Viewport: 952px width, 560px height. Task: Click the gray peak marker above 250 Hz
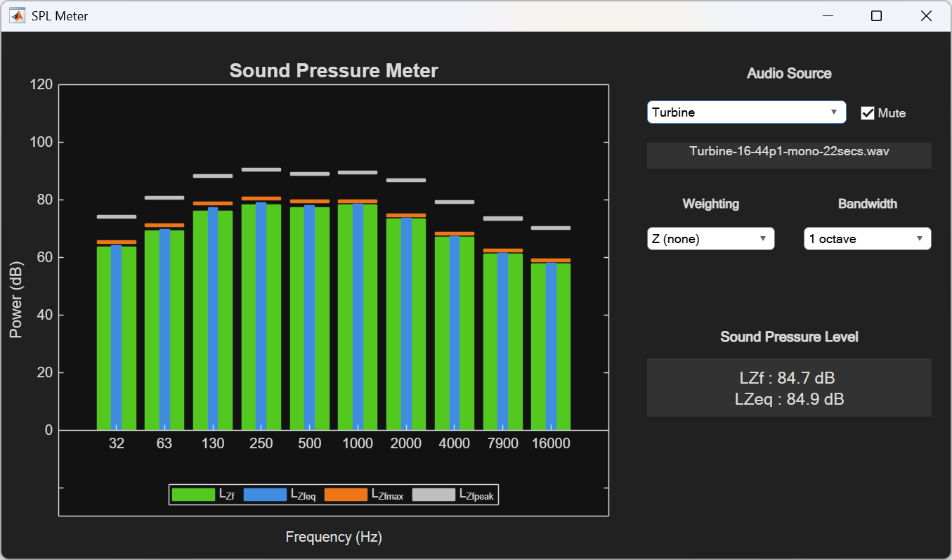tap(261, 169)
